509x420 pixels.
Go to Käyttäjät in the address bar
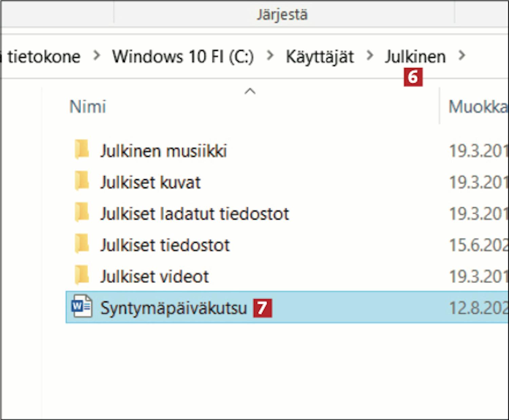320,56
